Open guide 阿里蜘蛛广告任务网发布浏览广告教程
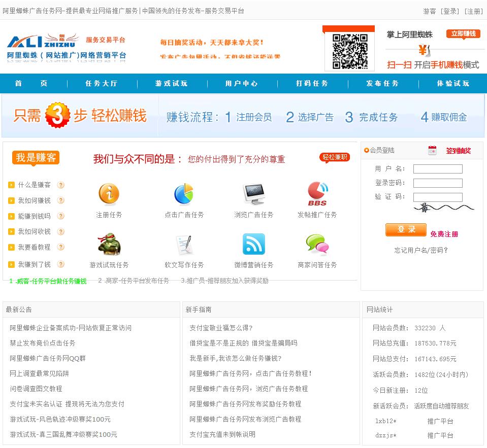 point(245,419)
